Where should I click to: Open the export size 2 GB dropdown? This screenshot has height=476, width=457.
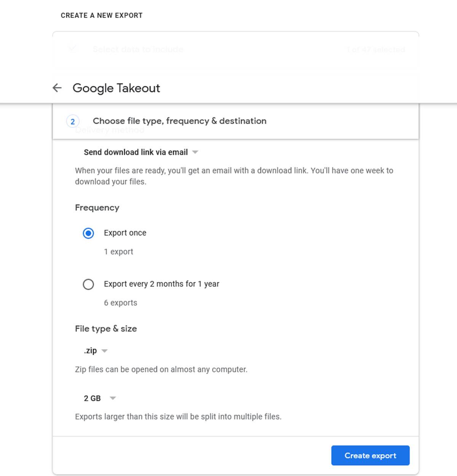[92, 398]
